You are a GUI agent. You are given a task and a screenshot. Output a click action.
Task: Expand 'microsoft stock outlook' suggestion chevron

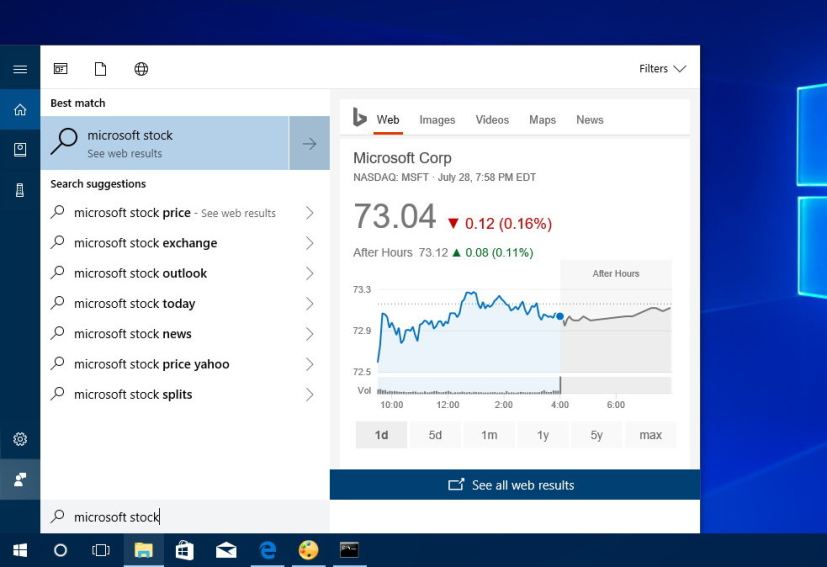pyautogui.click(x=310, y=273)
